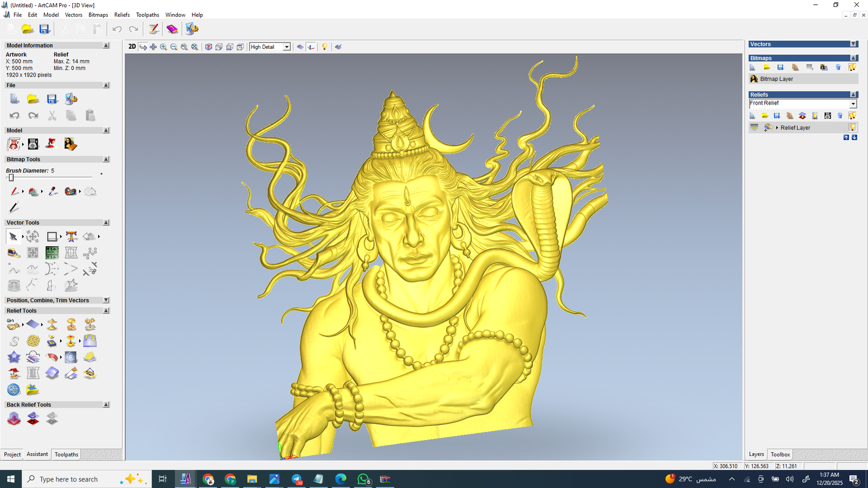This screenshot has height=488, width=868.
Task: Switch to 2D view button
Action: point(132,47)
